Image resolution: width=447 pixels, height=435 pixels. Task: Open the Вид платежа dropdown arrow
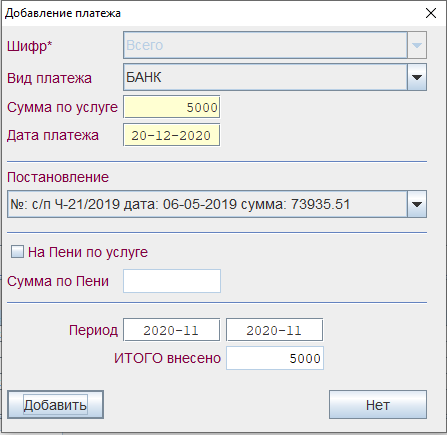click(x=417, y=77)
